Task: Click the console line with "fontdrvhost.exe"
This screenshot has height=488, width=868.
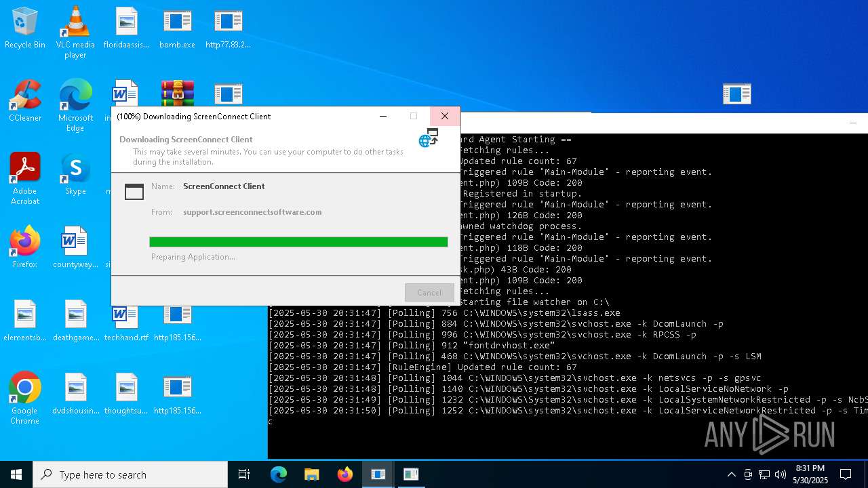Action: [x=412, y=346]
